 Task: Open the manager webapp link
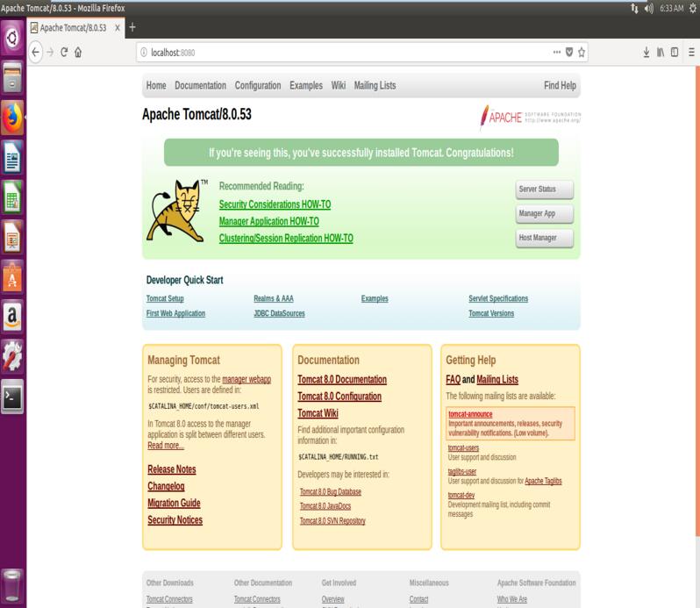246,379
